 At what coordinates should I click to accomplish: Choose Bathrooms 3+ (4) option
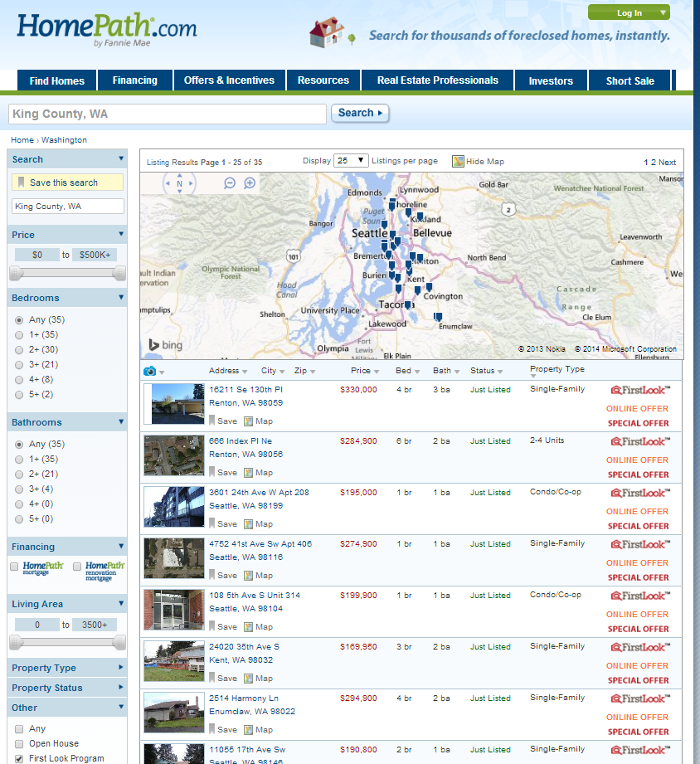pos(19,489)
